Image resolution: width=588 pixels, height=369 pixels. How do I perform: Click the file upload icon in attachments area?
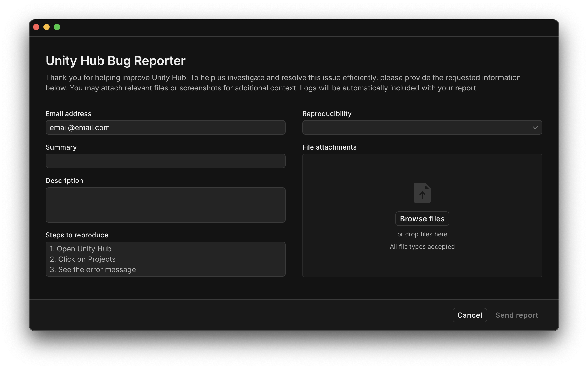(422, 193)
